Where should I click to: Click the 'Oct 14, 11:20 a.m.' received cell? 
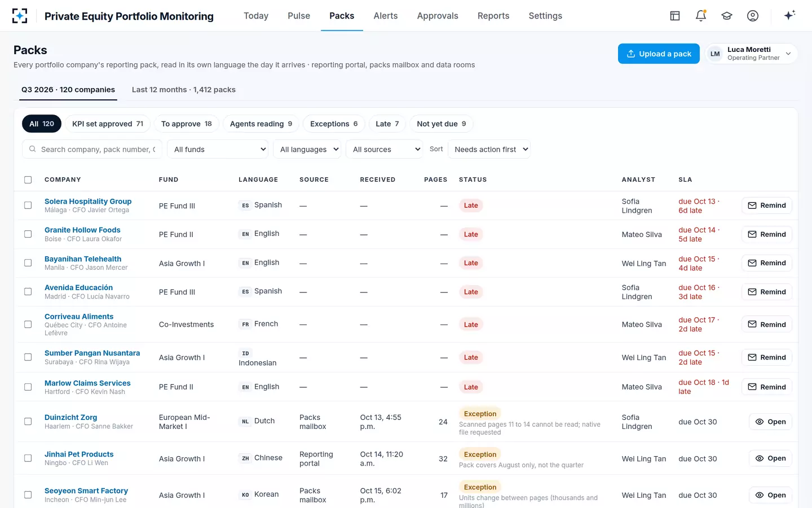(x=382, y=458)
